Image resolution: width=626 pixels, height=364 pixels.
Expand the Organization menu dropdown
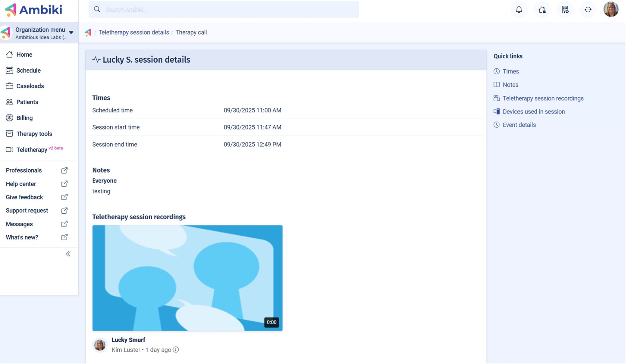pos(71,32)
